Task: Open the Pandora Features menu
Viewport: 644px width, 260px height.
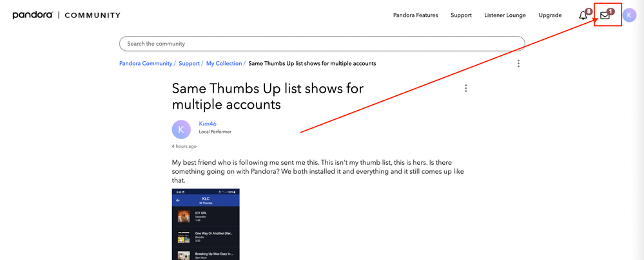Action: coord(415,15)
